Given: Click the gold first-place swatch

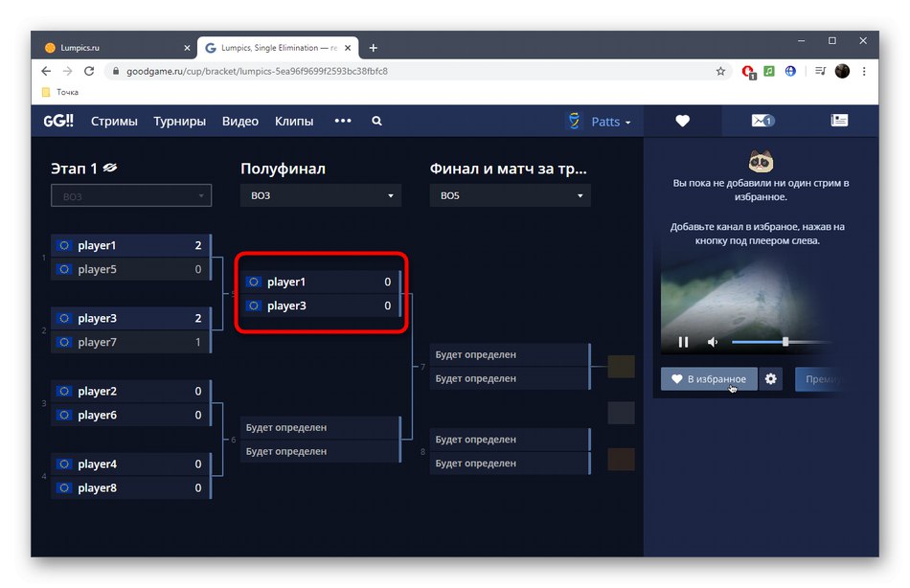Looking at the screenshot, I should 621,366.
